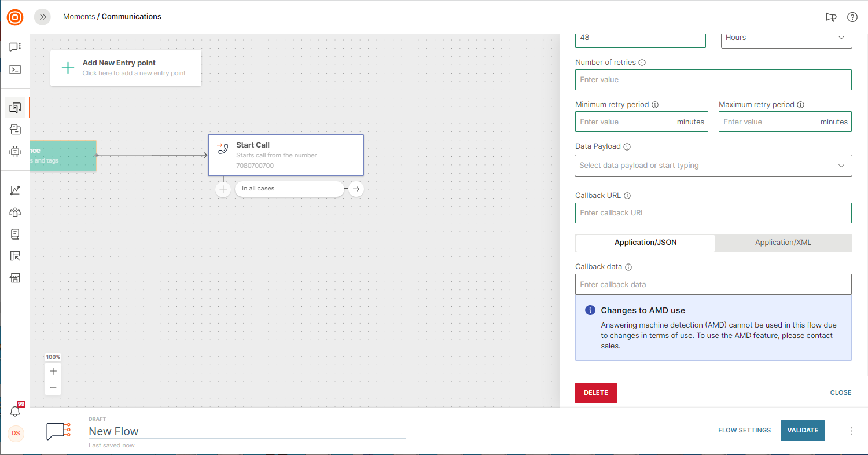This screenshot has height=455, width=868.
Task: Switch to Application/XML format option
Action: [783, 243]
